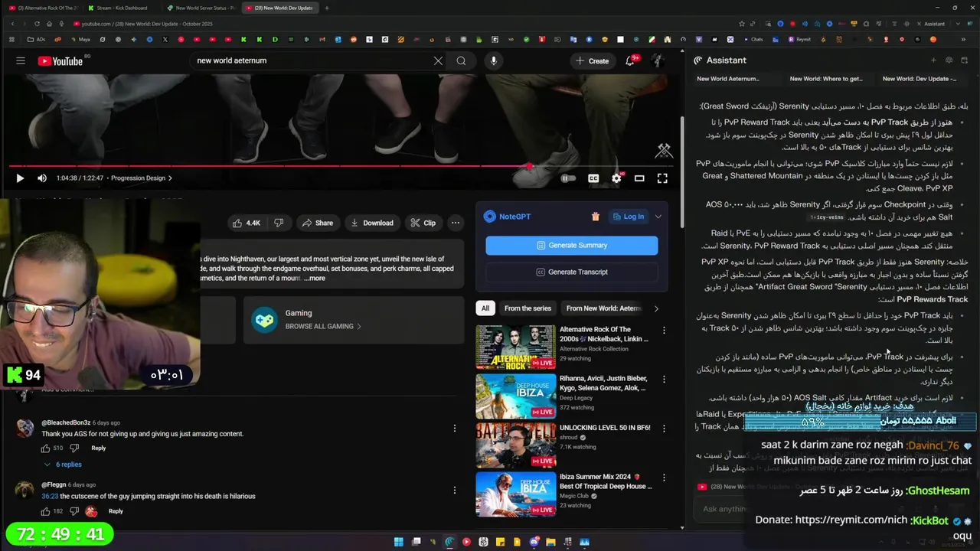Click Generate Transcript in NoteGPT
Viewport: 980px width, 551px height.
tap(571, 272)
